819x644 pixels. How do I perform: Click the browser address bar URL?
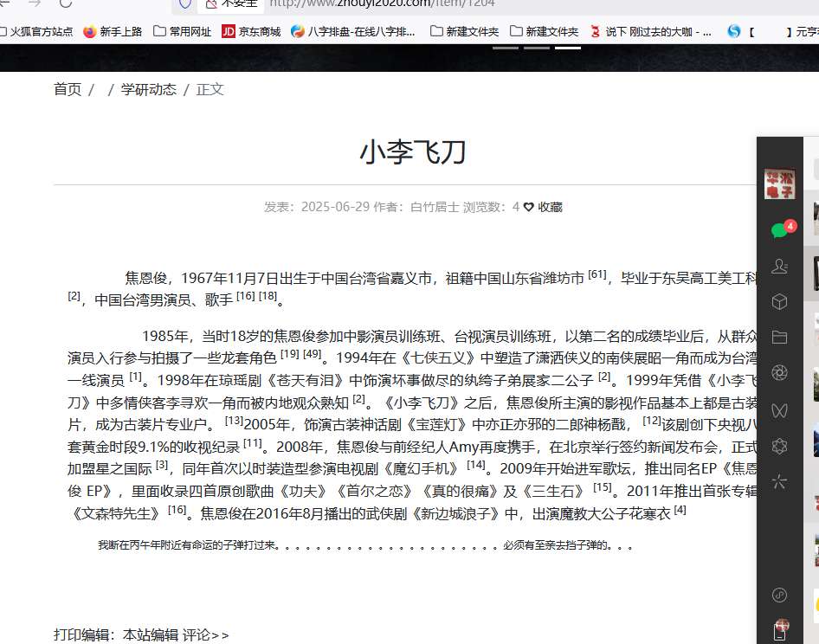coord(383,3)
